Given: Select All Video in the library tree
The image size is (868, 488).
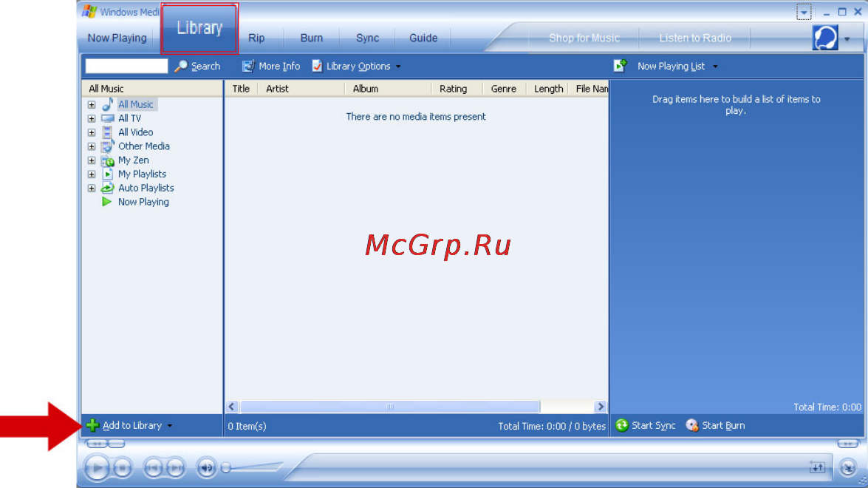Looking at the screenshot, I should point(136,132).
